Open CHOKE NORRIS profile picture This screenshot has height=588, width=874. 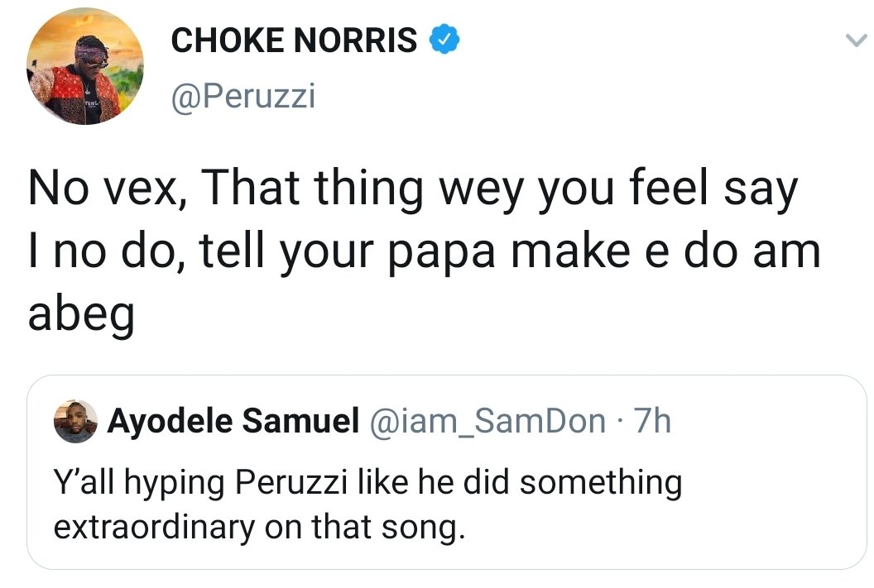click(84, 67)
